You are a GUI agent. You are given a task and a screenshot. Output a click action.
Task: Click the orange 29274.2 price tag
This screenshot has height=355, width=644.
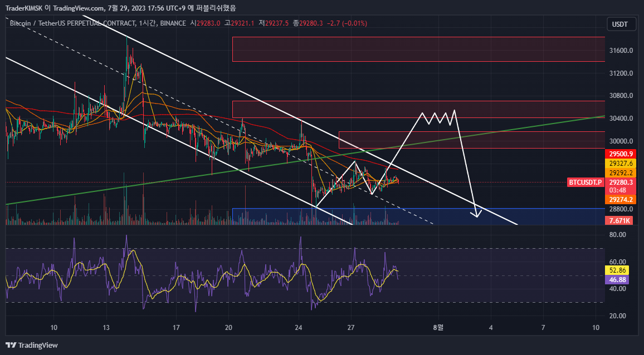pos(621,200)
